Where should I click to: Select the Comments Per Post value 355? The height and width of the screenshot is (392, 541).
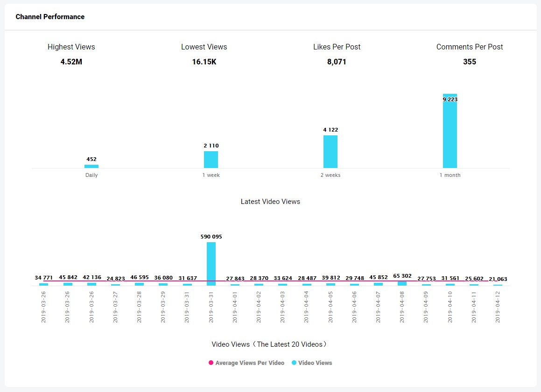click(x=470, y=62)
